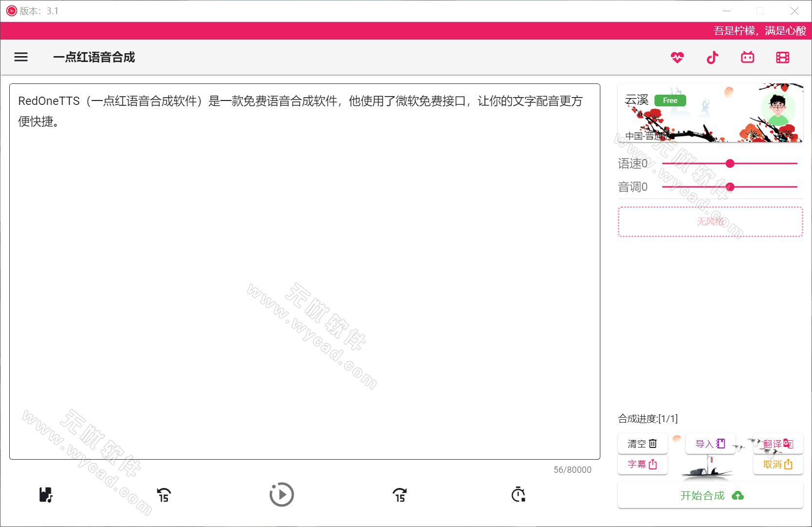Click 开始合成 to start synthesis

pyautogui.click(x=710, y=495)
